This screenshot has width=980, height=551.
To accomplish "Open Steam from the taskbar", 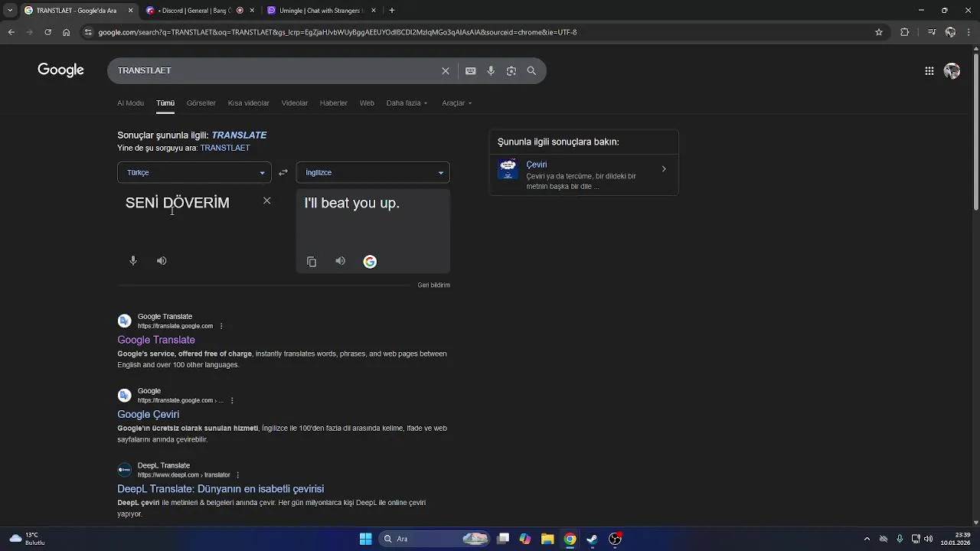I will click(x=592, y=539).
